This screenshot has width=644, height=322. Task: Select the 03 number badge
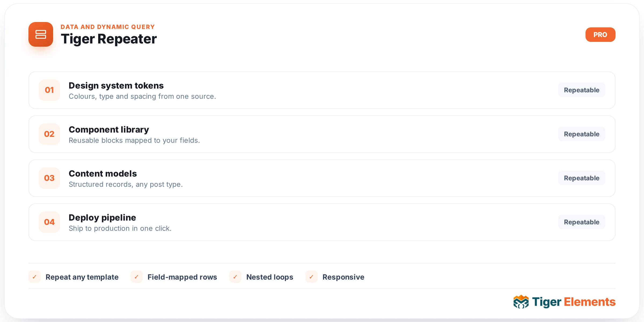(x=49, y=178)
